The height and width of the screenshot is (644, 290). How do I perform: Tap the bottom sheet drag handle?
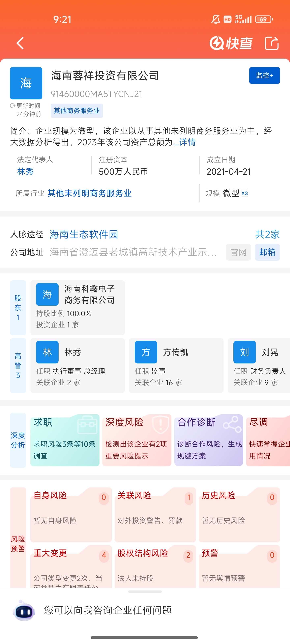pos(145,592)
